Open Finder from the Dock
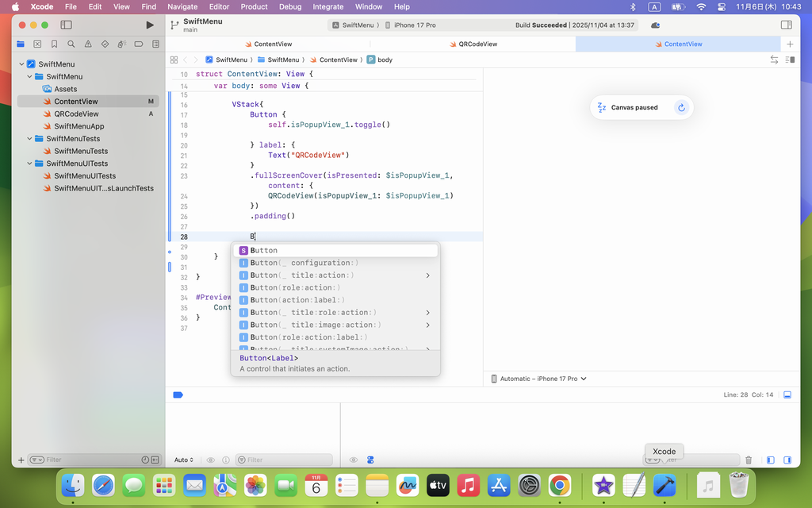The height and width of the screenshot is (508, 812). pyautogui.click(x=73, y=484)
